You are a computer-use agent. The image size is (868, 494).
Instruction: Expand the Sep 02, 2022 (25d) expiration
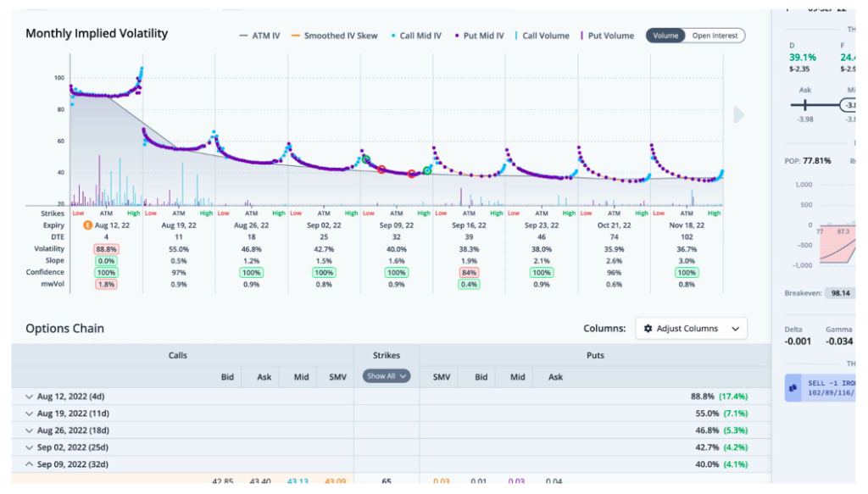[x=29, y=447]
